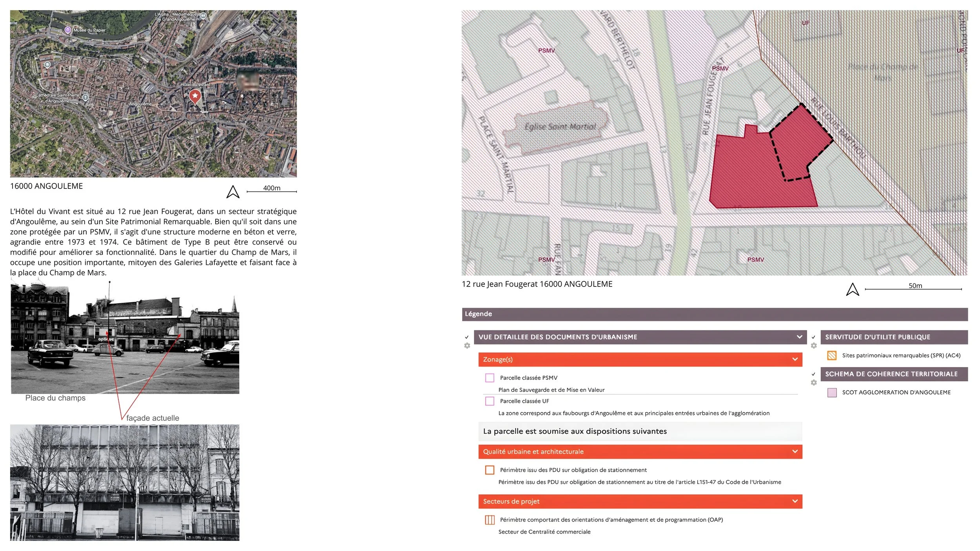Screen dimensions: 980x551
Task: Toggle checkmark for Servitude d'utilité publique layer
Action: (x=814, y=337)
